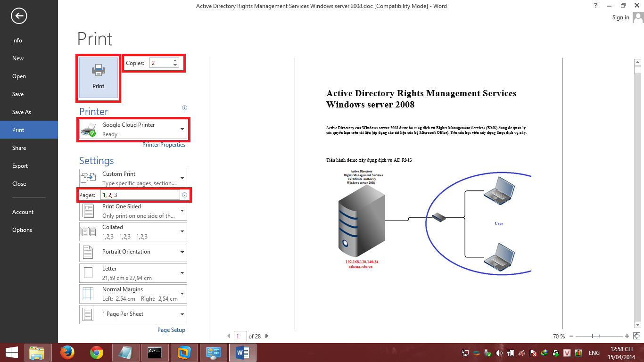This screenshot has height=362, width=644.
Task: Switch to Control Panel on the taskbar
Action: pyautogui.click(x=214, y=353)
